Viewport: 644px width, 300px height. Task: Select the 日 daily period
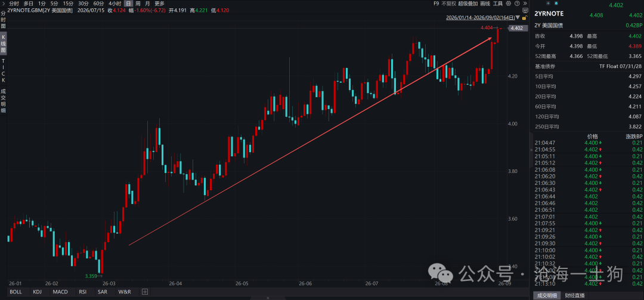click(128, 4)
